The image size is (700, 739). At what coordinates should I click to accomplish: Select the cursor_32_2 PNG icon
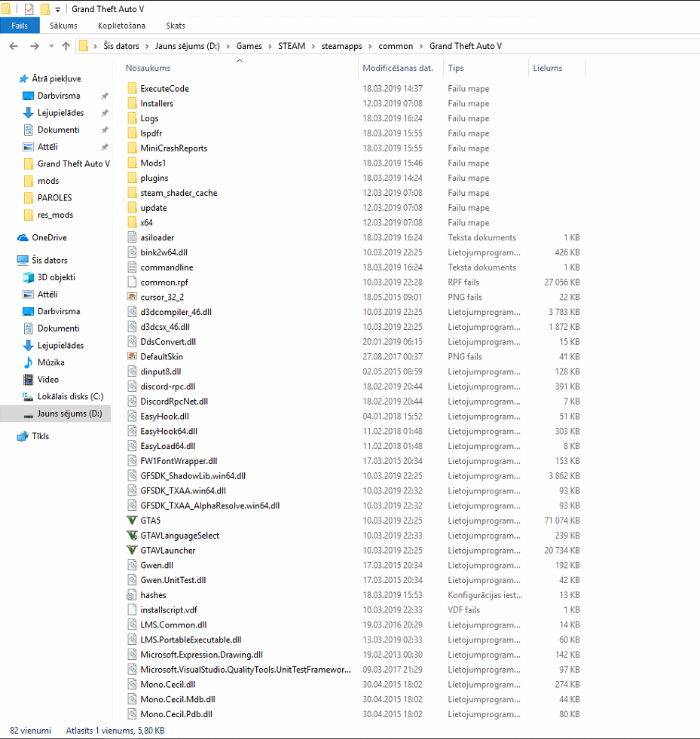tap(132, 297)
